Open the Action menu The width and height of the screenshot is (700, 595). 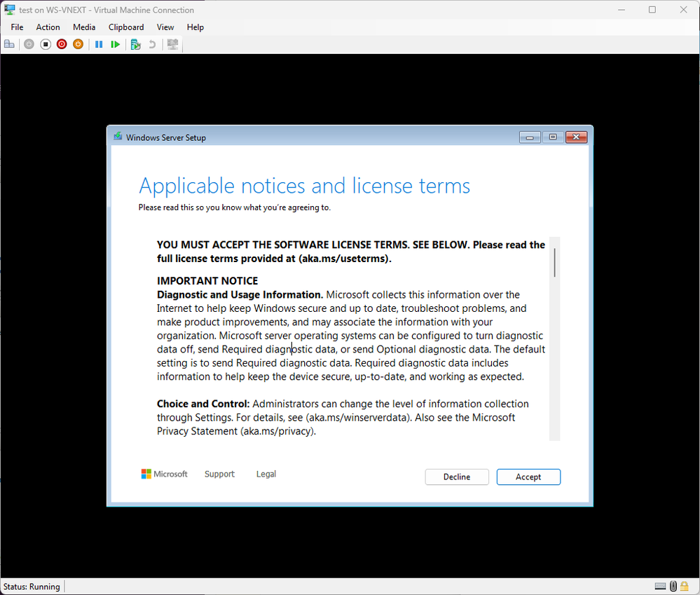pyautogui.click(x=48, y=27)
